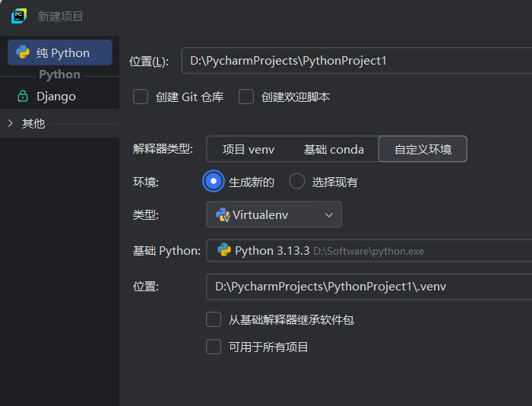Switch to the 基础 conda interpreter type
Viewport: 532px width, 406px height.
click(334, 149)
